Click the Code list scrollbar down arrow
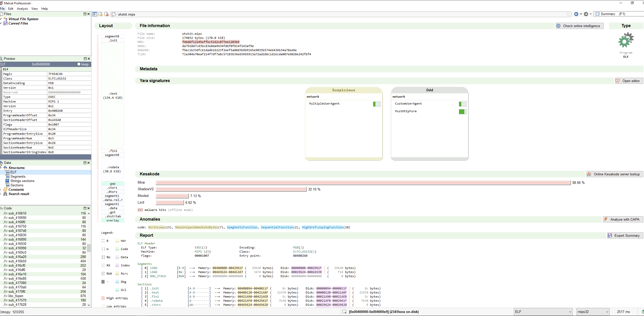 89,305
